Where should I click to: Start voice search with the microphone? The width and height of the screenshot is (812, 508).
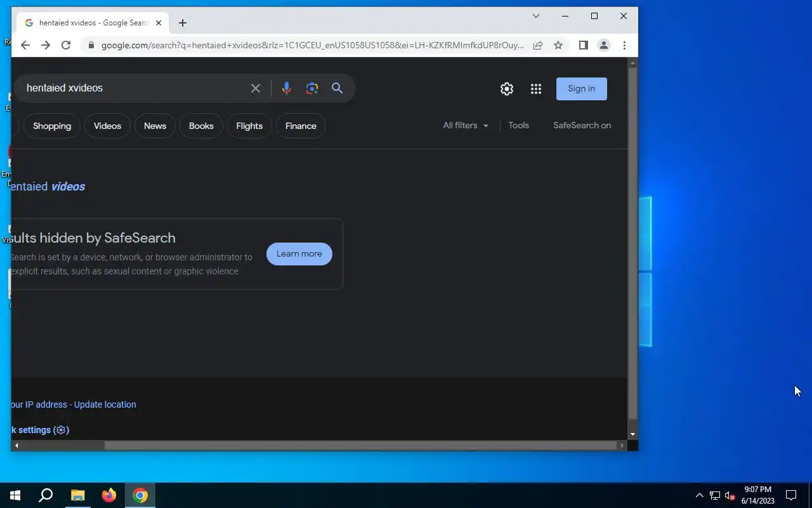click(287, 88)
